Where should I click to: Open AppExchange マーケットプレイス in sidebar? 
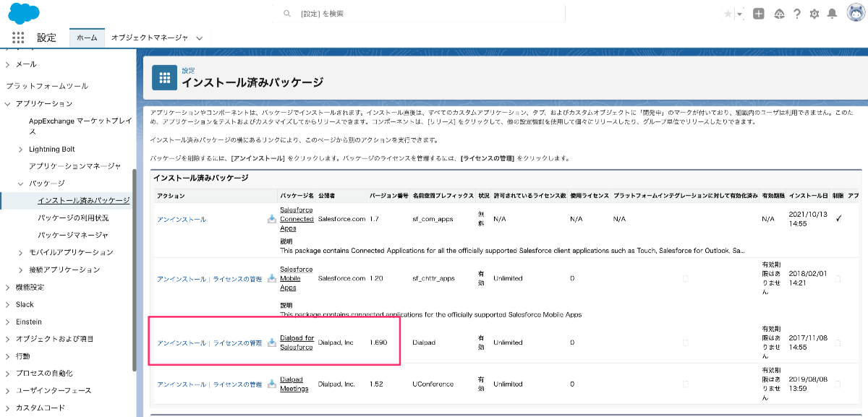(80, 126)
